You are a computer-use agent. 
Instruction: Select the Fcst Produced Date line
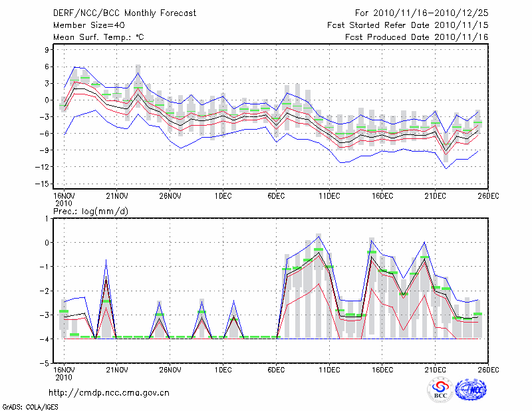[416, 37]
